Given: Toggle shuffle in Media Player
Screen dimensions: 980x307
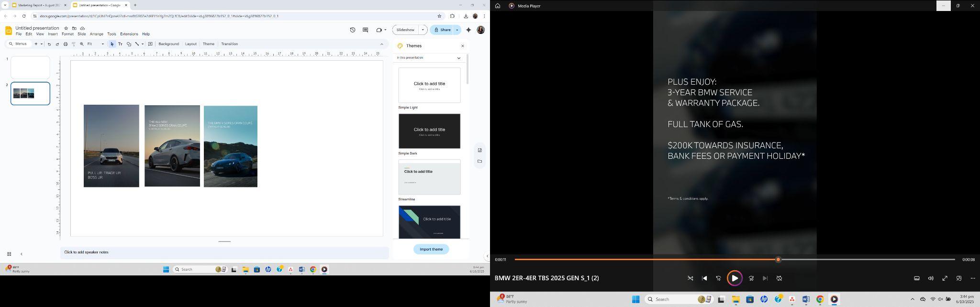Looking at the screenshot, I should 690,278.
